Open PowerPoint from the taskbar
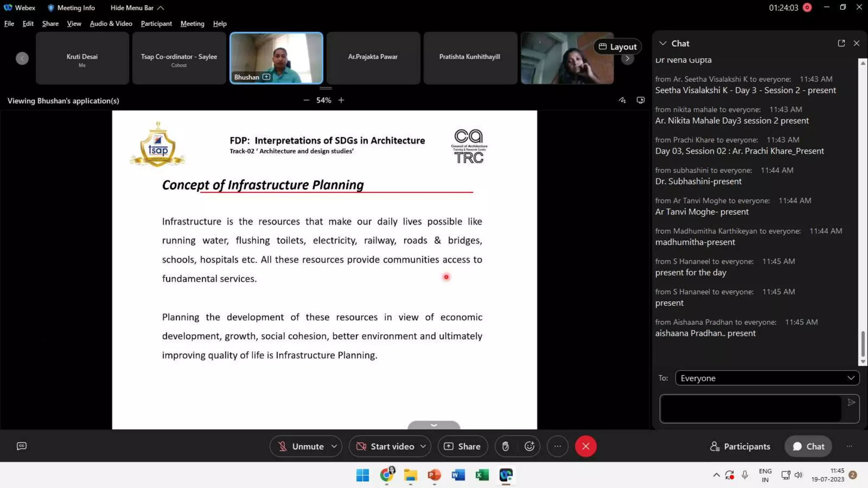 (434, 475)
